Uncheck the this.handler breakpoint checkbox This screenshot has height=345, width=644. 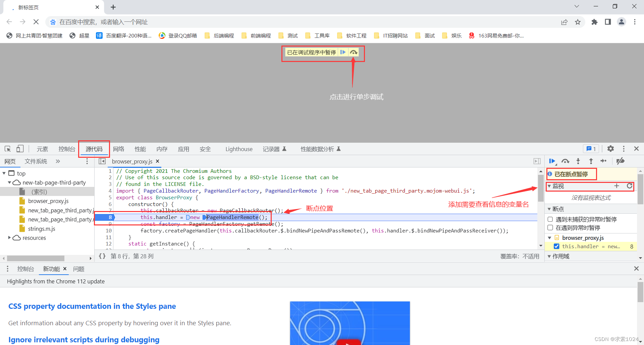click(x=556, y=246)
